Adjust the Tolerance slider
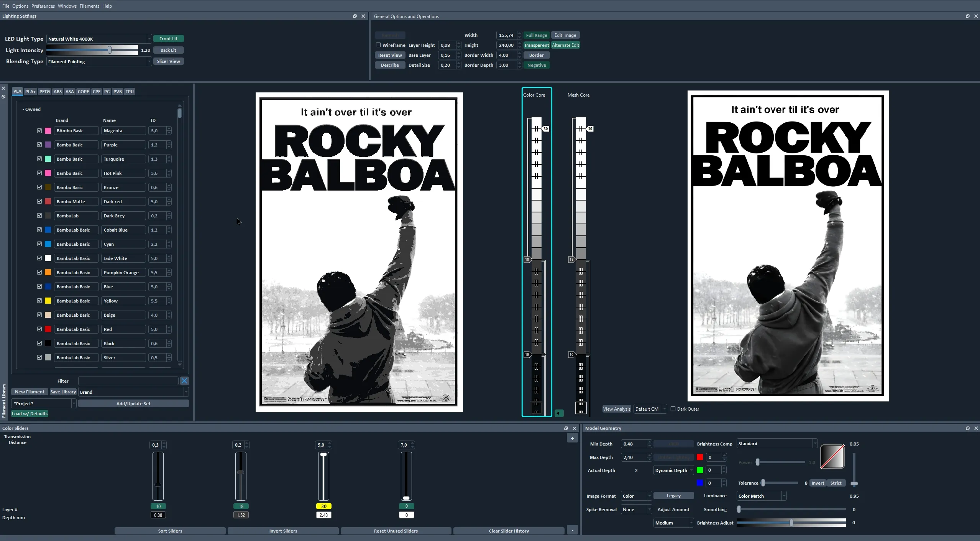The width and height of the screenshot is (980, 541). [x=763, y=483]
